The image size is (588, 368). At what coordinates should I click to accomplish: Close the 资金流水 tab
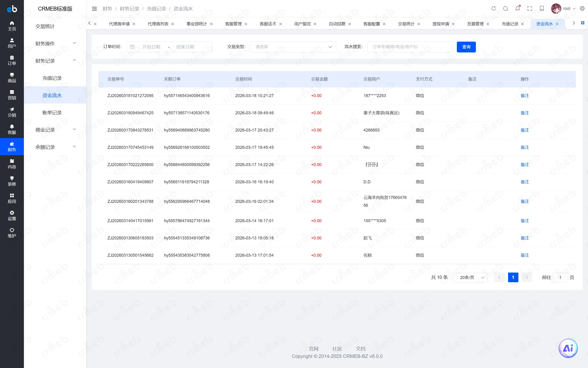coord(557,24)
